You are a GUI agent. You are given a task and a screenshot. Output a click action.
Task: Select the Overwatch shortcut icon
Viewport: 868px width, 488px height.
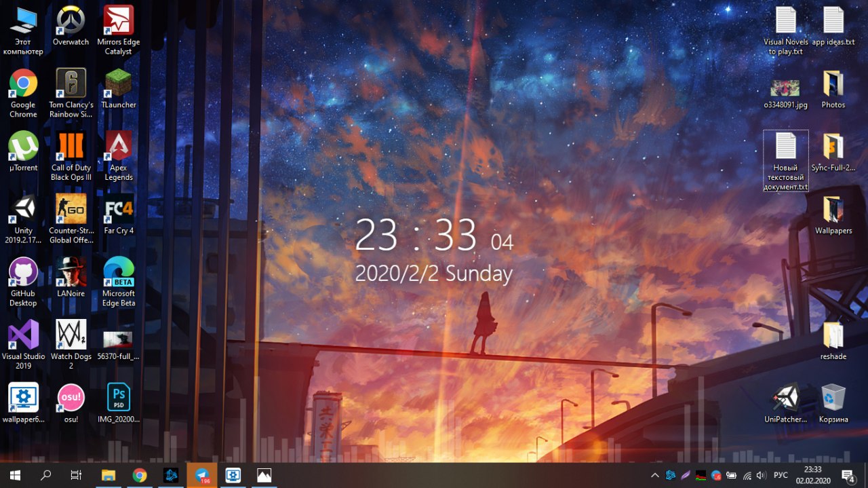pos(71,27)
